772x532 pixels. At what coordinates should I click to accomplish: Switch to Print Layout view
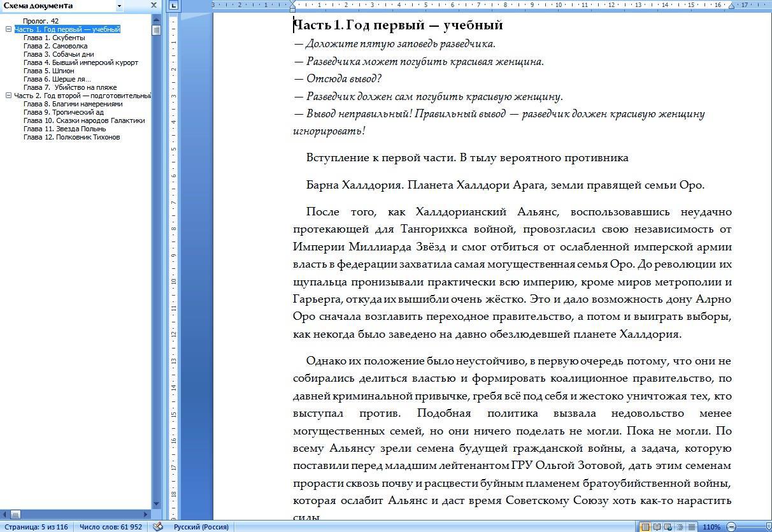click(645, 527)
